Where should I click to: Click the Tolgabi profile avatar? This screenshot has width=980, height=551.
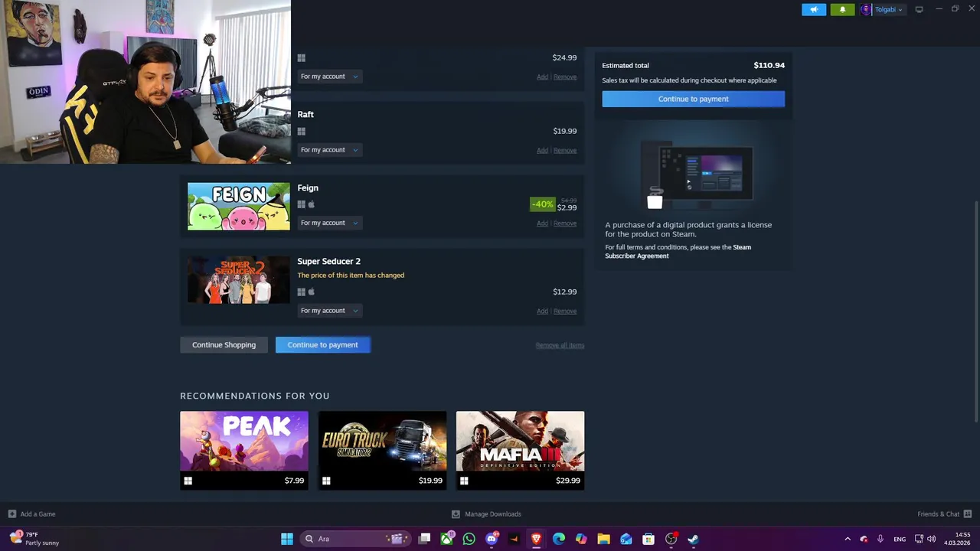(x=866, y=9)
